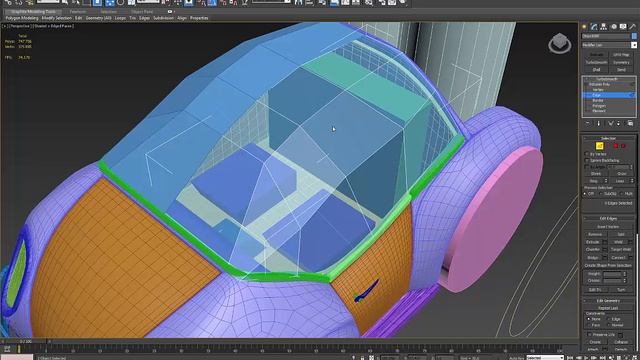Viewport: 640px width, 360px height.
Task: Select the yellow Edge sub-object icon
Action: [x=600, y=146]
